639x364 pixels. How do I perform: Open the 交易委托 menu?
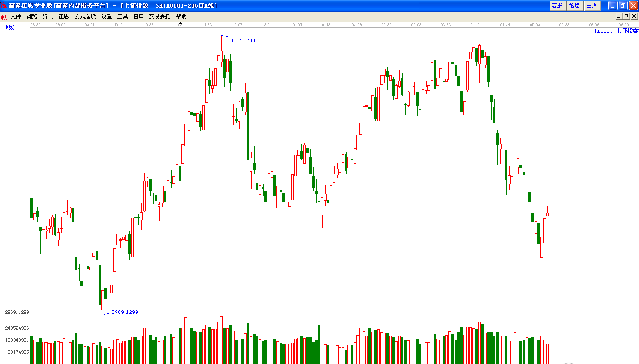(160, 16)
